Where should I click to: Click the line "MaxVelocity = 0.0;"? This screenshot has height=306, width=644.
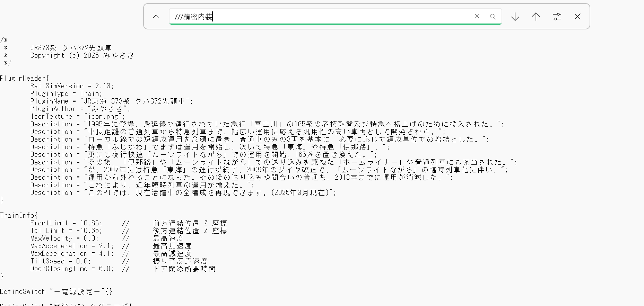[64, 238]
